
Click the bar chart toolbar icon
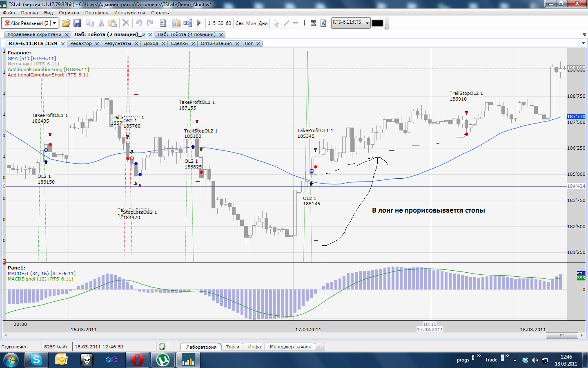176,23
